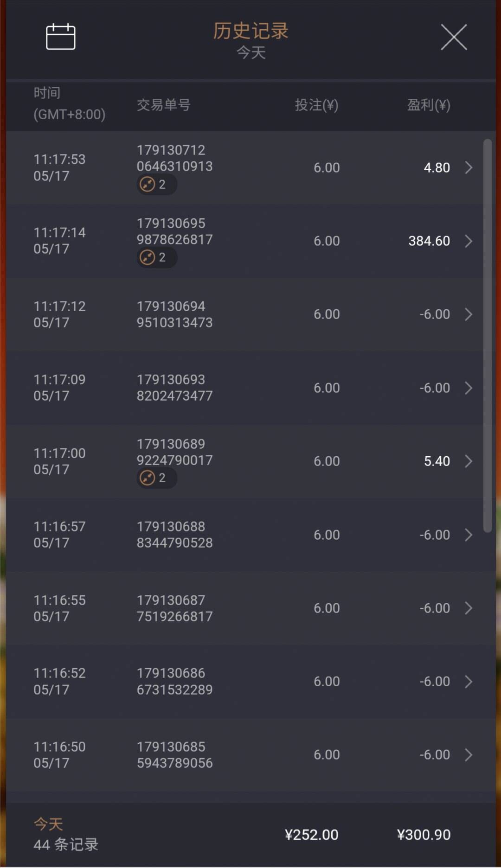Tap free-spin badge on 11:17:00 record
This screenshot has width=501, height=868.
click(x=156, y=478)
